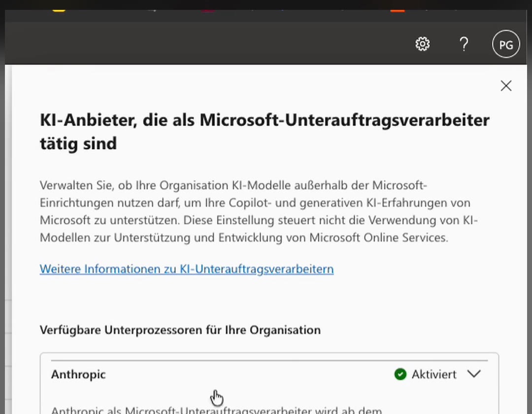Click the Aktiviert status label

click(x=434, y=374)
